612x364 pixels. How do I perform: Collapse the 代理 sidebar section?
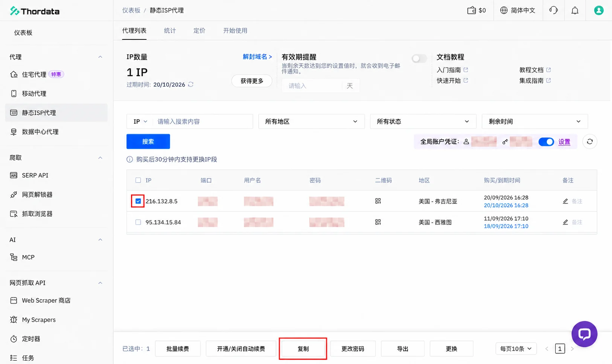[100, 57]
